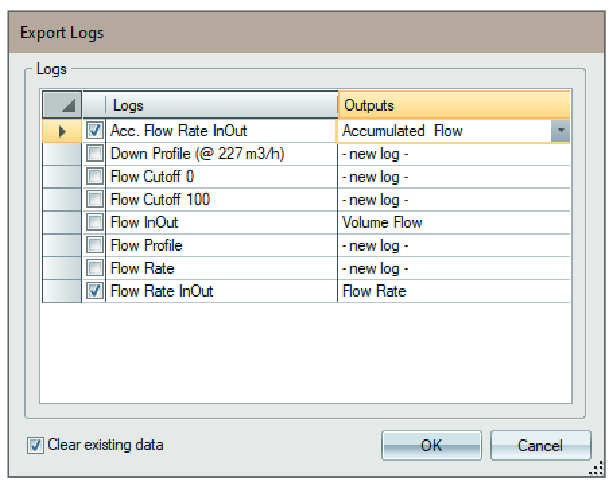Tick the Flow InOut checkbox
The width and height of the screenshot is (613, 491).
tap(95, 222)
